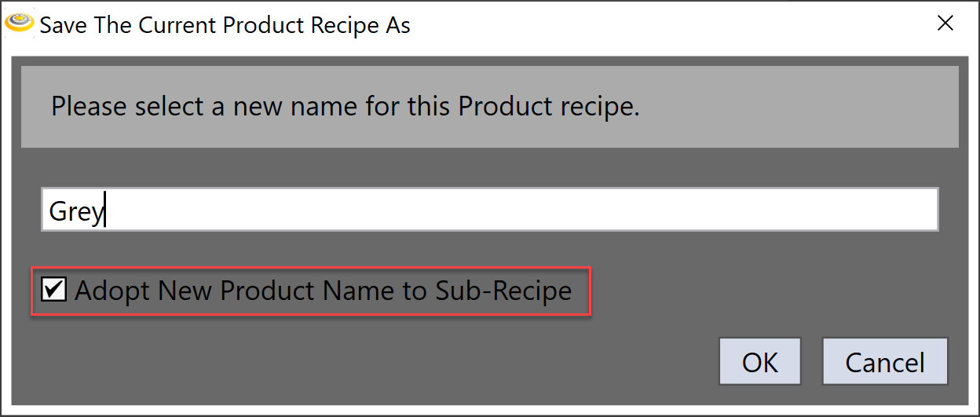Screen dimensions: 980x417
Task: Click the application icon in the title bar
Action: tap(19, 24)
